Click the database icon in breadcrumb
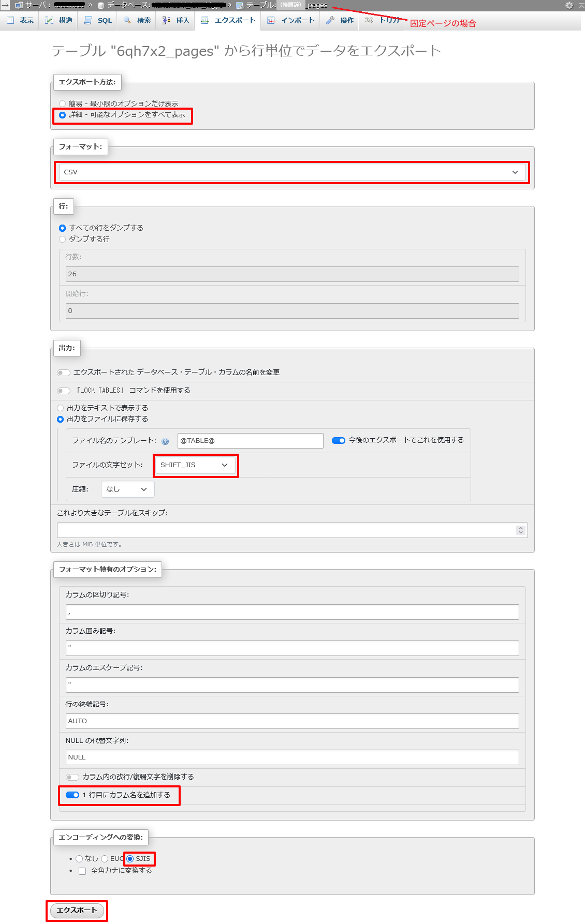The image size is (585, 924). point(101,5)
